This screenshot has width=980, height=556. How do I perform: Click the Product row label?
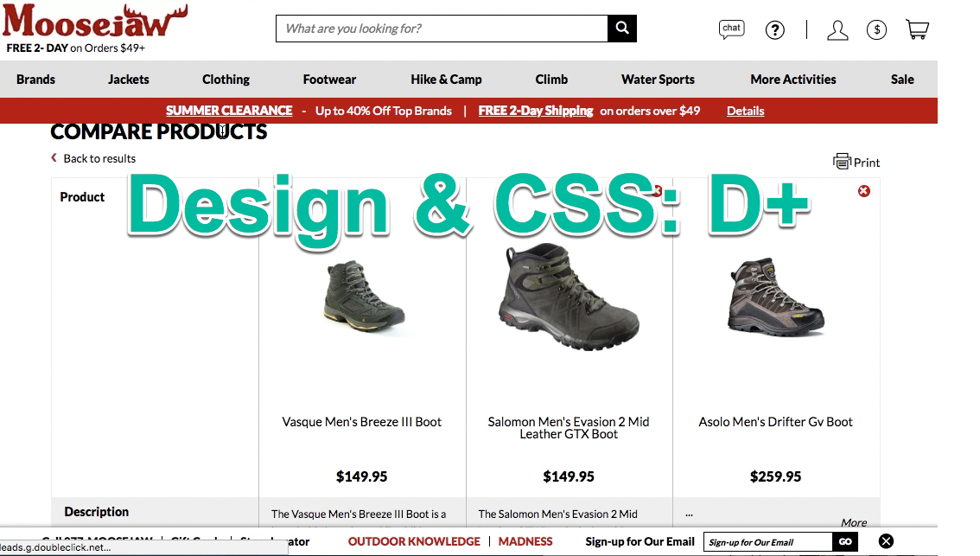pos(82,197)
